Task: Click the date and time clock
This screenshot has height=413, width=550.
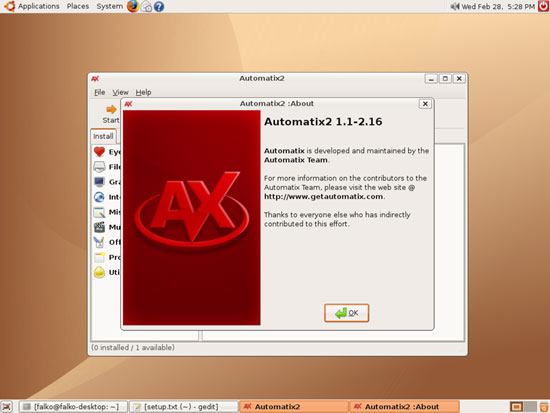Action: (x=498, y=6)
